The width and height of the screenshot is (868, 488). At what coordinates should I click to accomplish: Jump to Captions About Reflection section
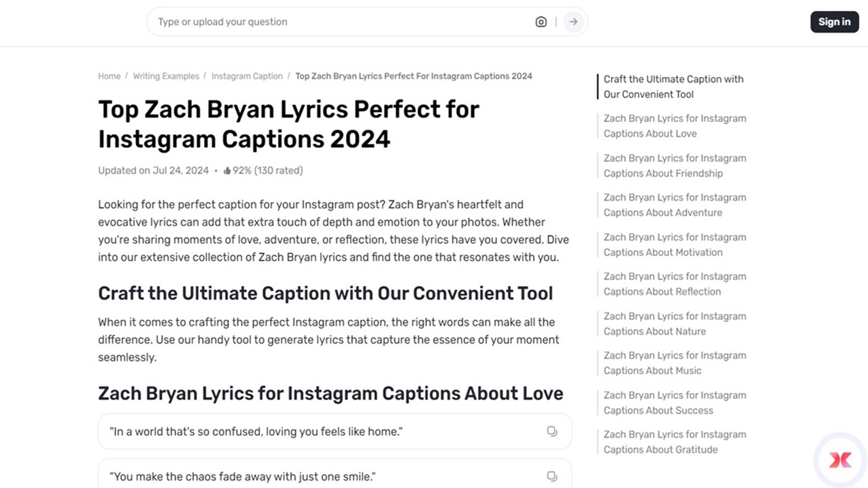[675, 283]
